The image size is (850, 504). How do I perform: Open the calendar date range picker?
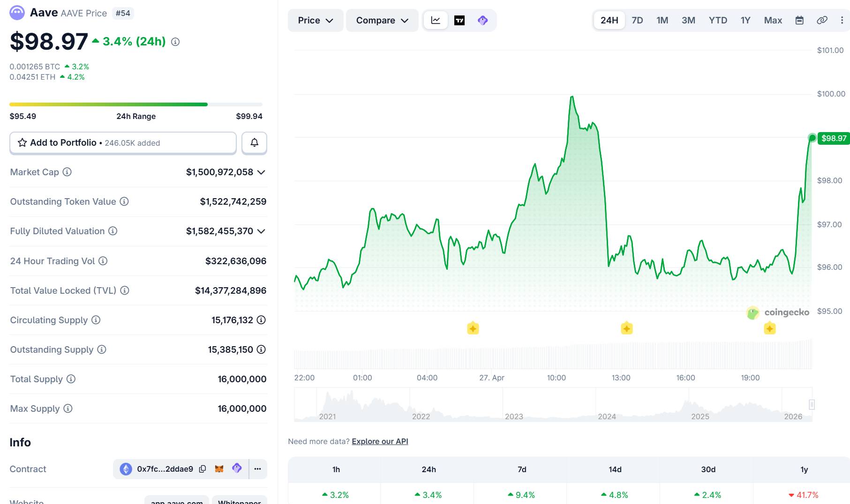coord(799,20)
